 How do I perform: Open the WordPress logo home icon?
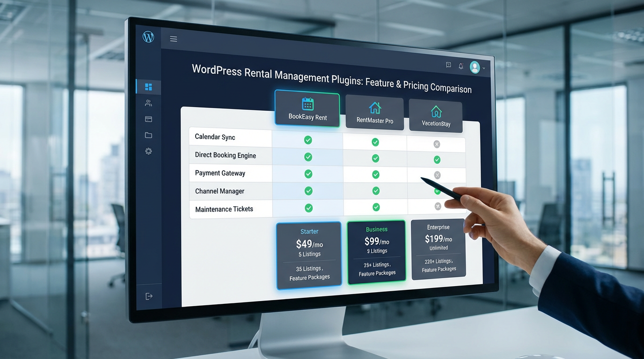(148, 36)
